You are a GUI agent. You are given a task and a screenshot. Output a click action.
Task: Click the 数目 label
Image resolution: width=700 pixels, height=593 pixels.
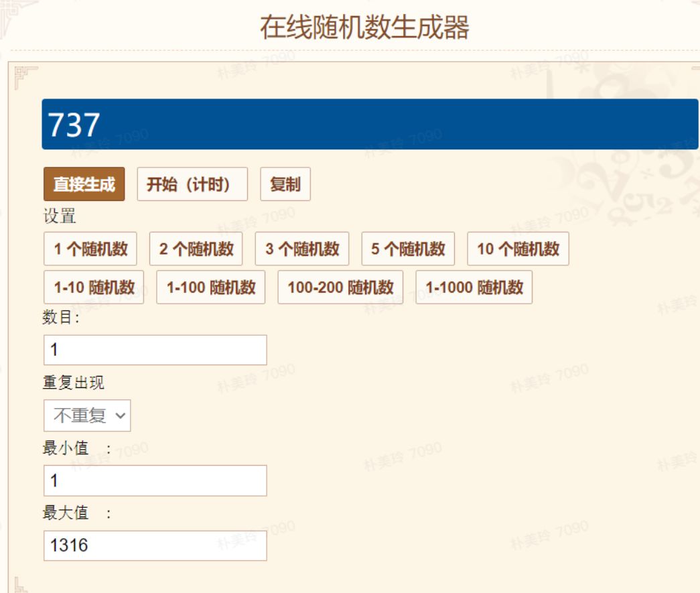pyautogui.click(x=61, y=318)
